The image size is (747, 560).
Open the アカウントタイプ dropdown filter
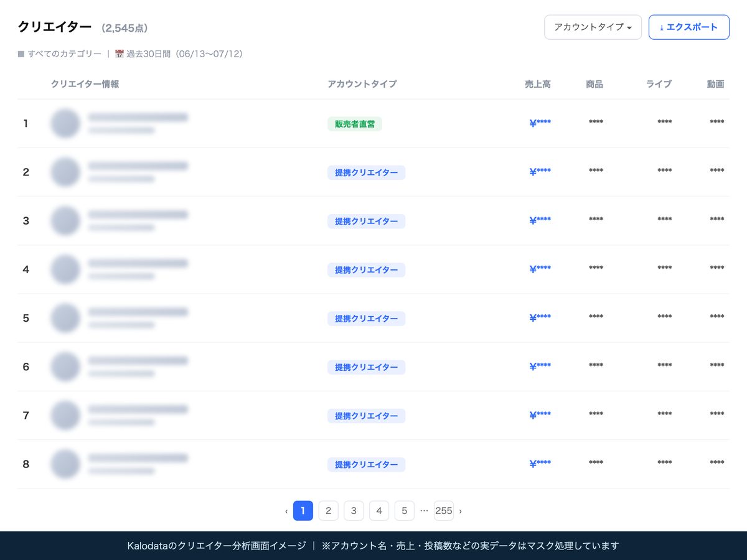(593, 27)
